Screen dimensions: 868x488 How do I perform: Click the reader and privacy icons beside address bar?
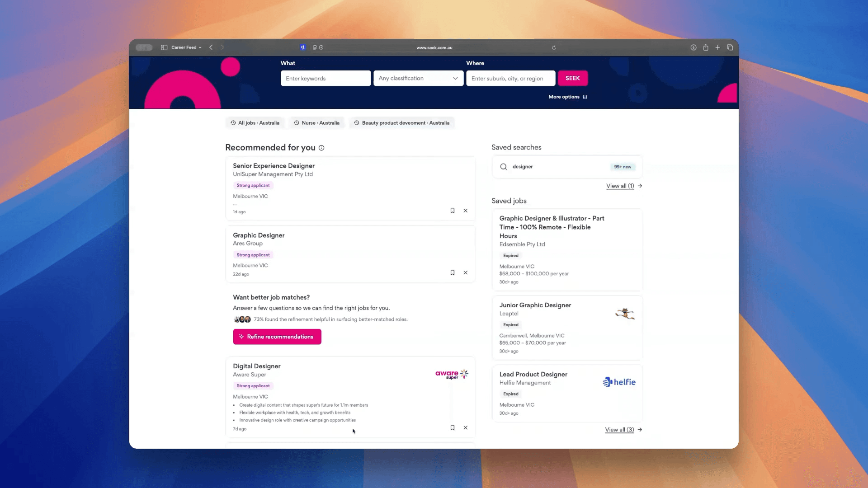[318, 47]
